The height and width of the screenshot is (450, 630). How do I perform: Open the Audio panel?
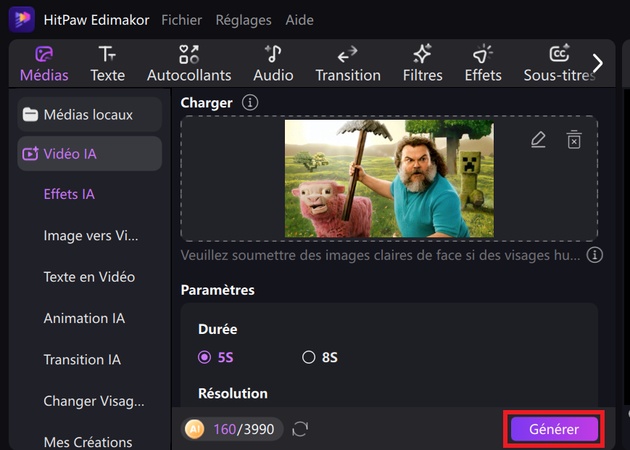273,63
